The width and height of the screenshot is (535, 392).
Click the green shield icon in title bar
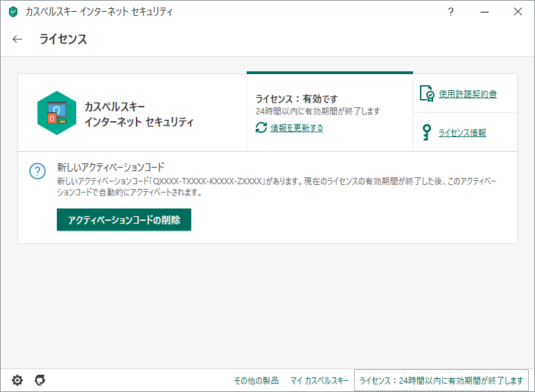12,12
